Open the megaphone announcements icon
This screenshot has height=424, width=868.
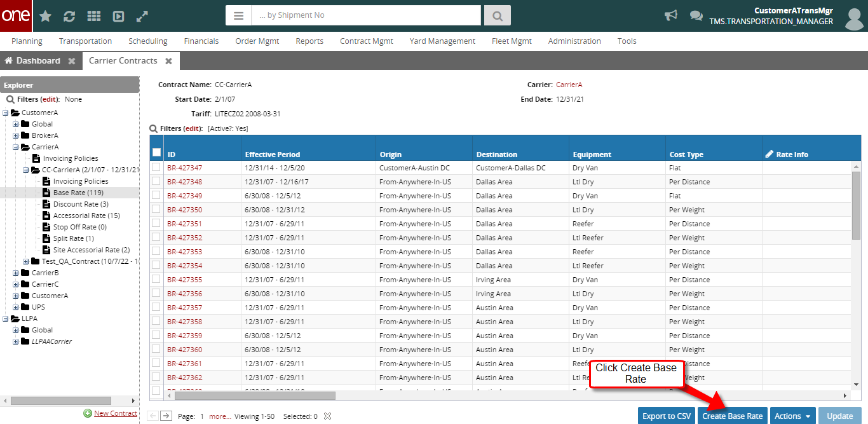click(671, 15)
